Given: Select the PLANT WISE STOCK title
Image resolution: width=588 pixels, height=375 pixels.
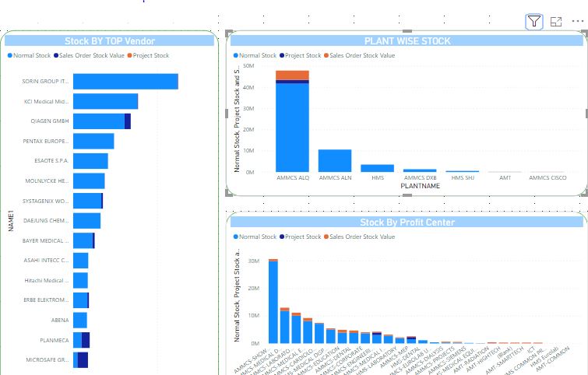Looking at the screenshot, I should pos(407,40).
